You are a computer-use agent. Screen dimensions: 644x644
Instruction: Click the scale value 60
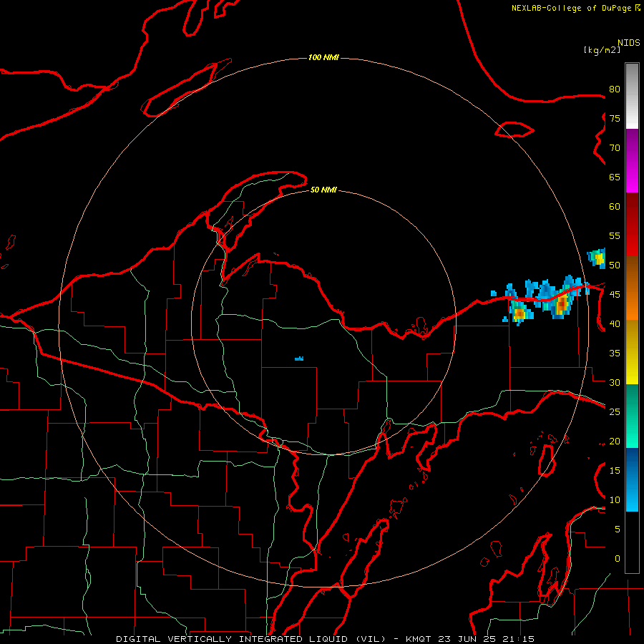(615, 207)
